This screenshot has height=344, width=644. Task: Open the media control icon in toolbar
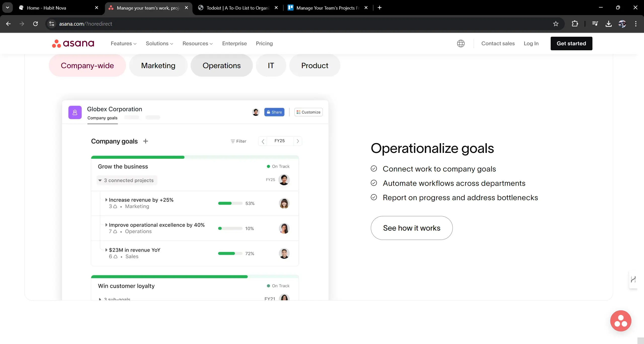click(x=595, y=24)
